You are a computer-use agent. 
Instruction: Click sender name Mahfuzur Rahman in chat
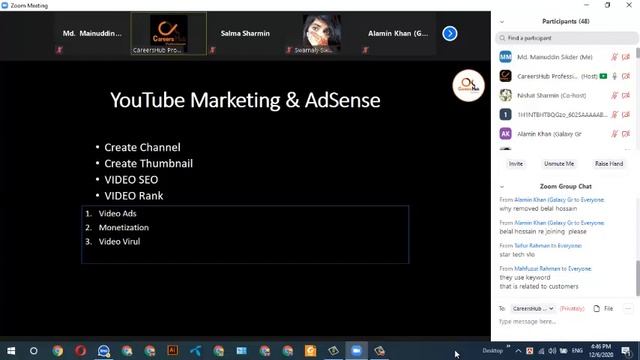[x=537, y=269]
